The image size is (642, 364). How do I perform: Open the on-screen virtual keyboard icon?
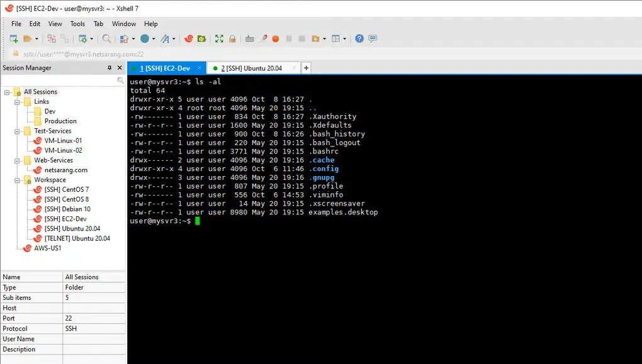[249, 38]
